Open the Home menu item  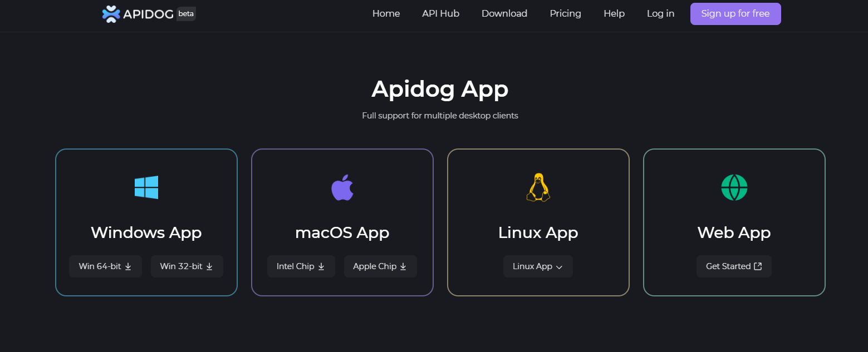[x=386, y=13]
